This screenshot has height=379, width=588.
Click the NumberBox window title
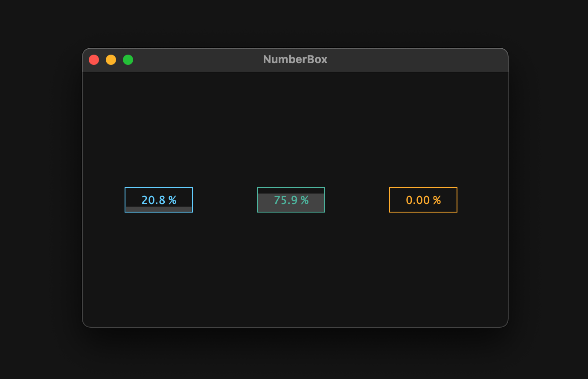point(295,59)
